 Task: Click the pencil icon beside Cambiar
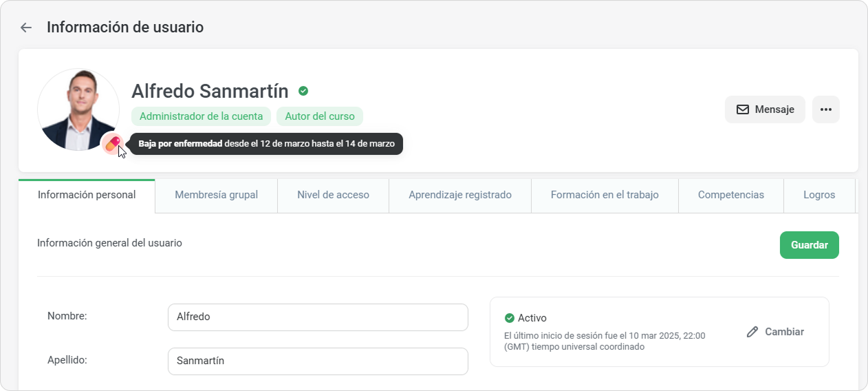[x=752, y=332]
